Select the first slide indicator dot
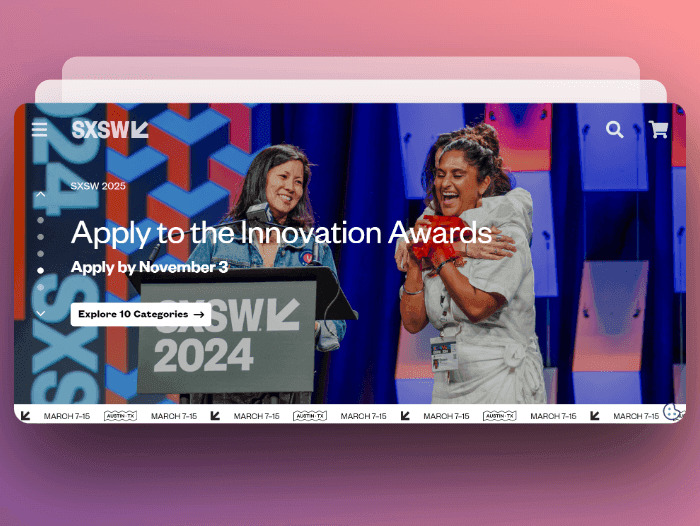The height and width of the screenshot is (526, 700). 41,220
